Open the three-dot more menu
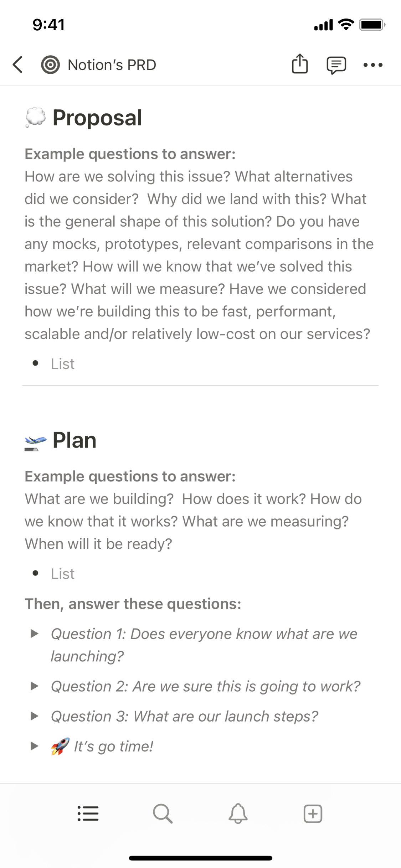This screenshot has width=401, height=868. coord(373,65)
